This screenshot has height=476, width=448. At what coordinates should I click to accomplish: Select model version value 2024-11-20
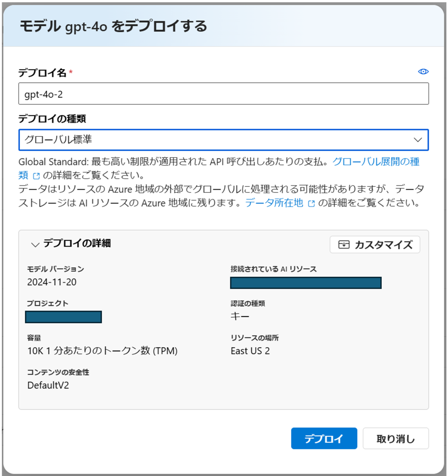point(52,282)
